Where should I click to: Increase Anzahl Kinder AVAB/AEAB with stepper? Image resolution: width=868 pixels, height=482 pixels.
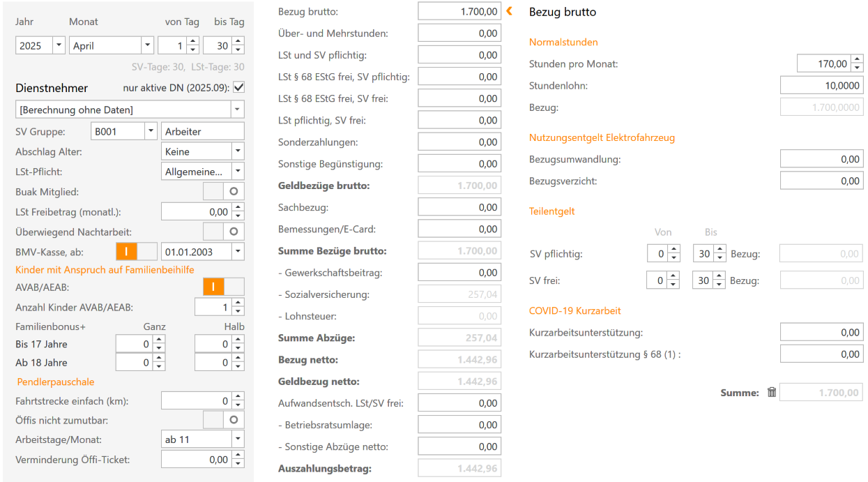point(238,302)
